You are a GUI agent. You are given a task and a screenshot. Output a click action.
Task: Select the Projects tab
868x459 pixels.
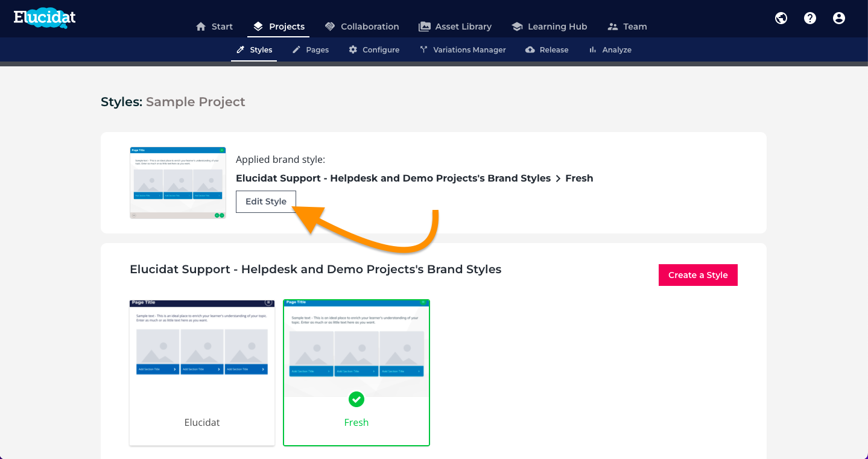point(279,27)
